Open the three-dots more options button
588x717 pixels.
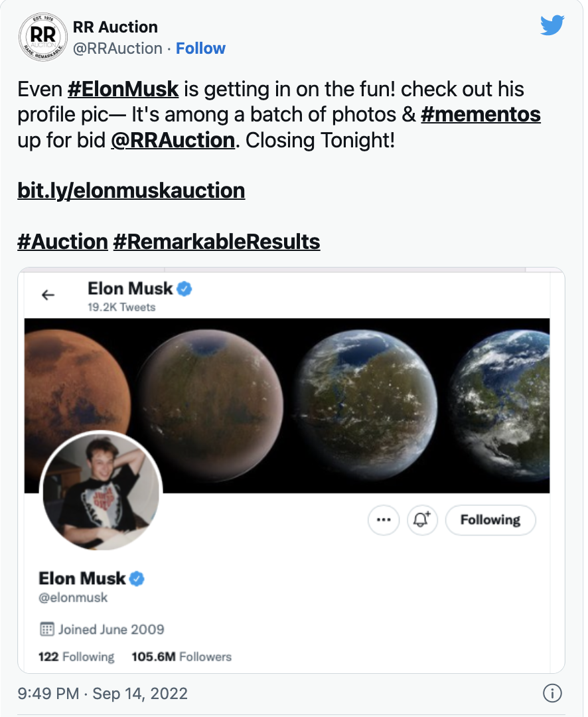coord(384,520)
